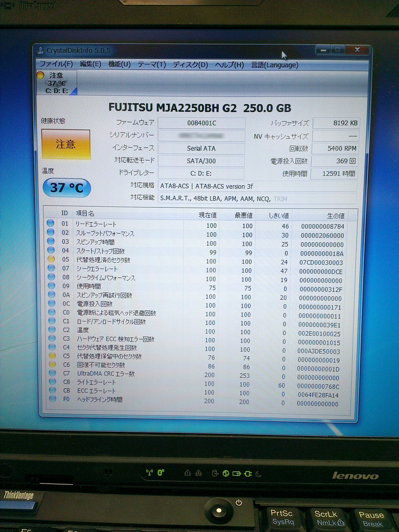Click raw value 00000000312F for 使用時間
Viewport: 399px width, 532px height.
pos(321,289)
